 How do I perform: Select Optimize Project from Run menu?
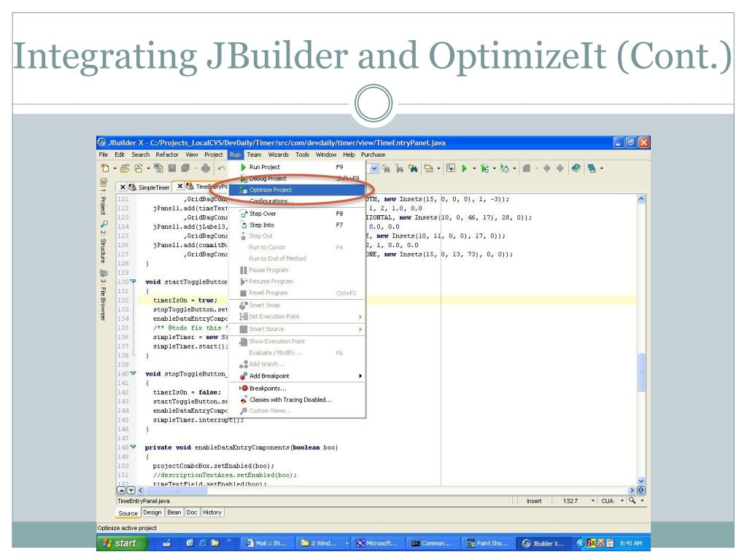pos(298,190)
